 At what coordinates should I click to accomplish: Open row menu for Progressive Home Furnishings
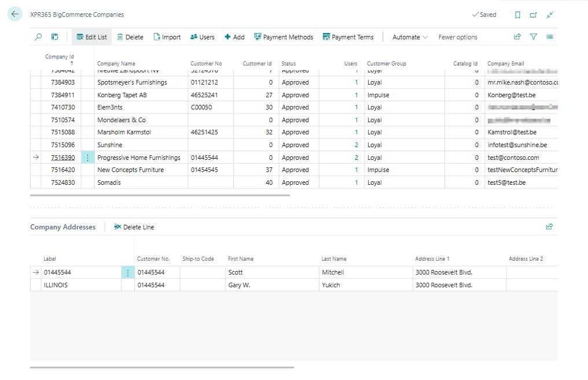click(88, 158)
